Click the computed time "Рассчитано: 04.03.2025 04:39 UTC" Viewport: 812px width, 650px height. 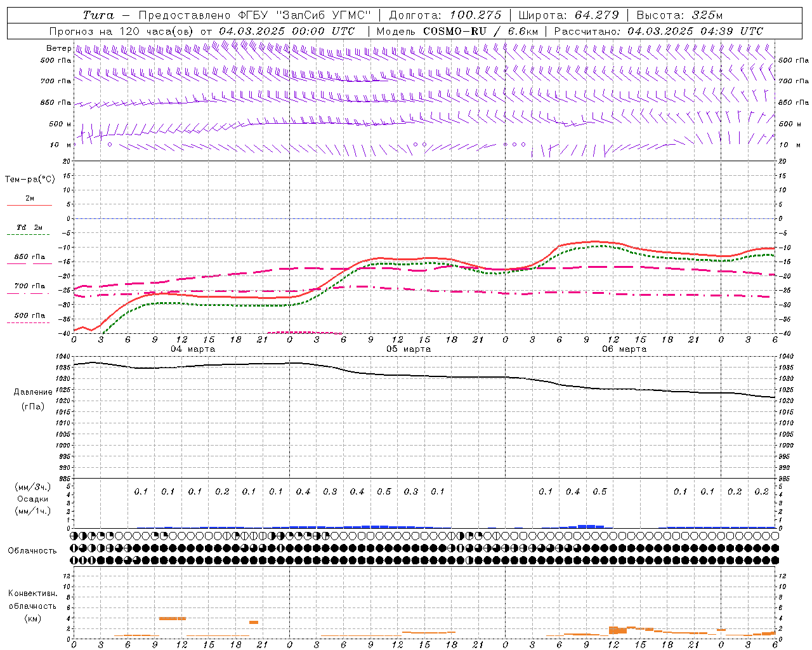point(658,31)
